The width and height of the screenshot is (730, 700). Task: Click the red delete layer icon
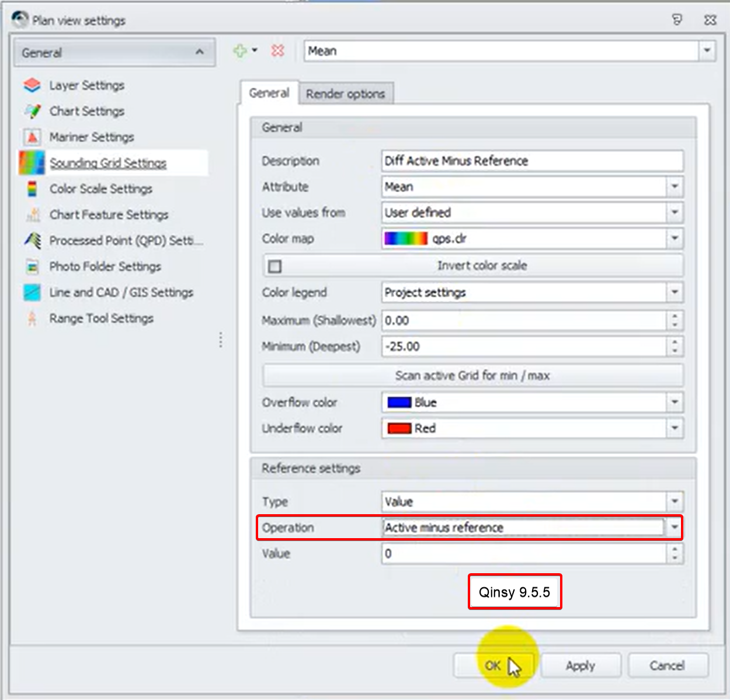[x=278, y=51]
